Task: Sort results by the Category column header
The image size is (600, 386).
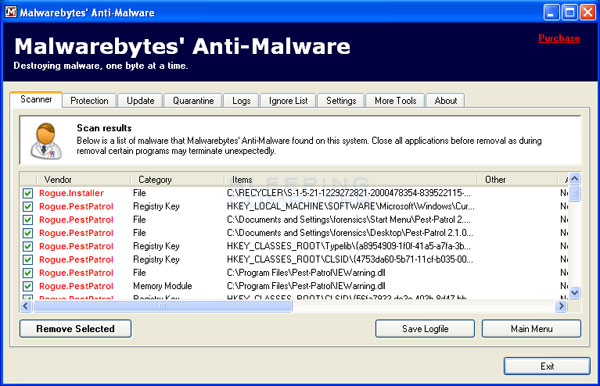Action: pos(177,179)
